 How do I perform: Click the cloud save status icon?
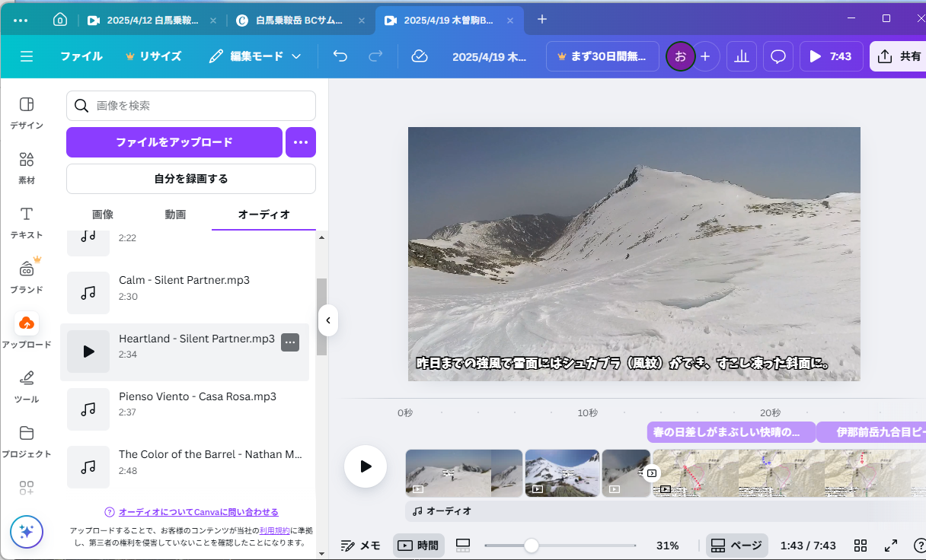coord(419,56)
